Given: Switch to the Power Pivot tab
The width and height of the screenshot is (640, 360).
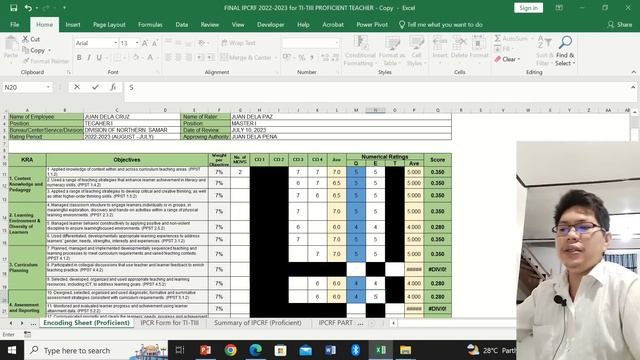Looking at the screenshot, I should [x=372, y=24].
